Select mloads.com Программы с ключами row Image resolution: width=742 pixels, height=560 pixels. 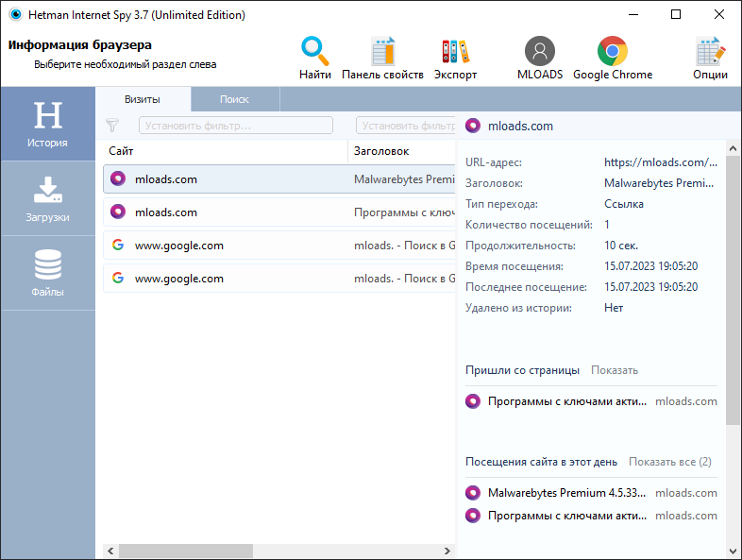click(279, 212)
